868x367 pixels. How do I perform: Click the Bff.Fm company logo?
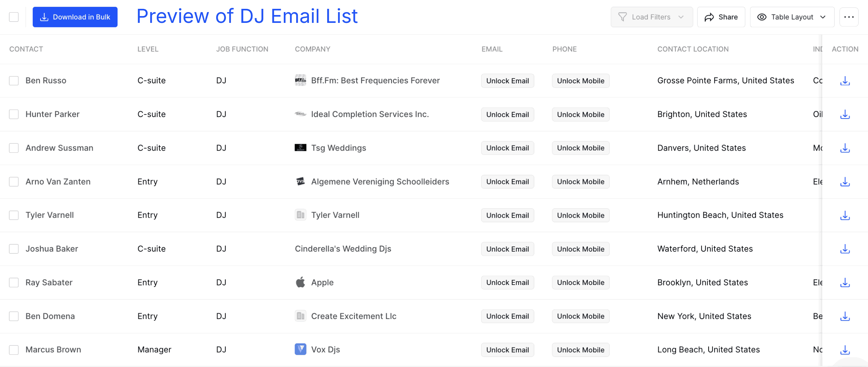click(300, 81)
